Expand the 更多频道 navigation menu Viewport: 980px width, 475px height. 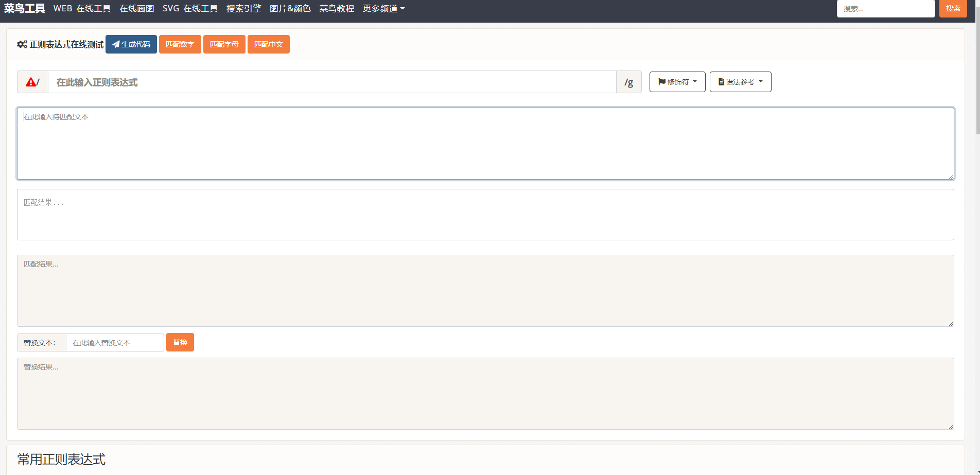point(383,9)
